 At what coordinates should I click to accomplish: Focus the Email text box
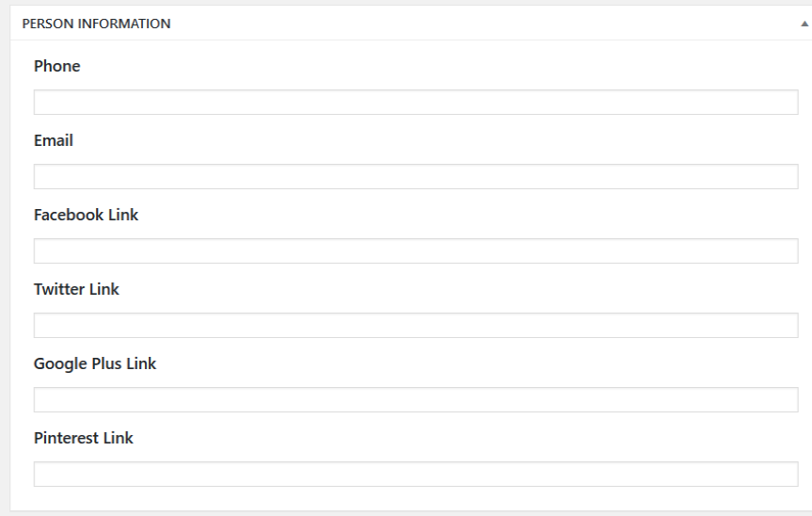pos(415,177)
